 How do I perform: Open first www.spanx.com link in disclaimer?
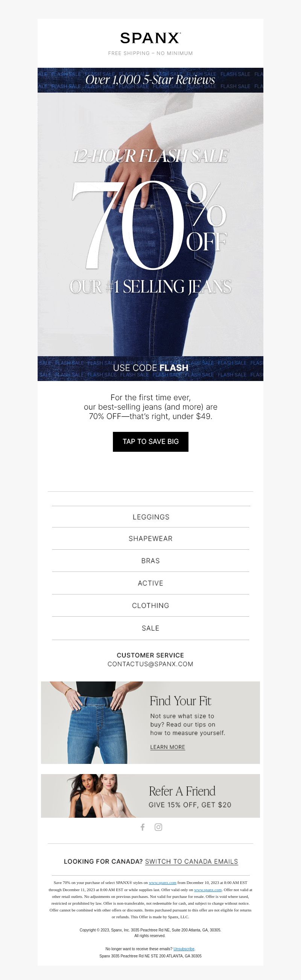pyautogui.click(x=162, y=882)
